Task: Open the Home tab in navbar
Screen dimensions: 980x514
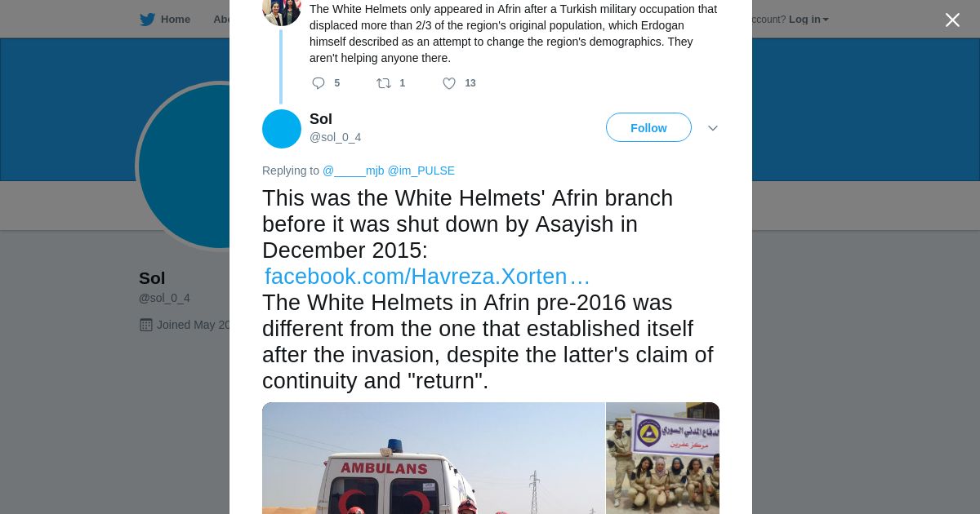Action: [166, 20]
